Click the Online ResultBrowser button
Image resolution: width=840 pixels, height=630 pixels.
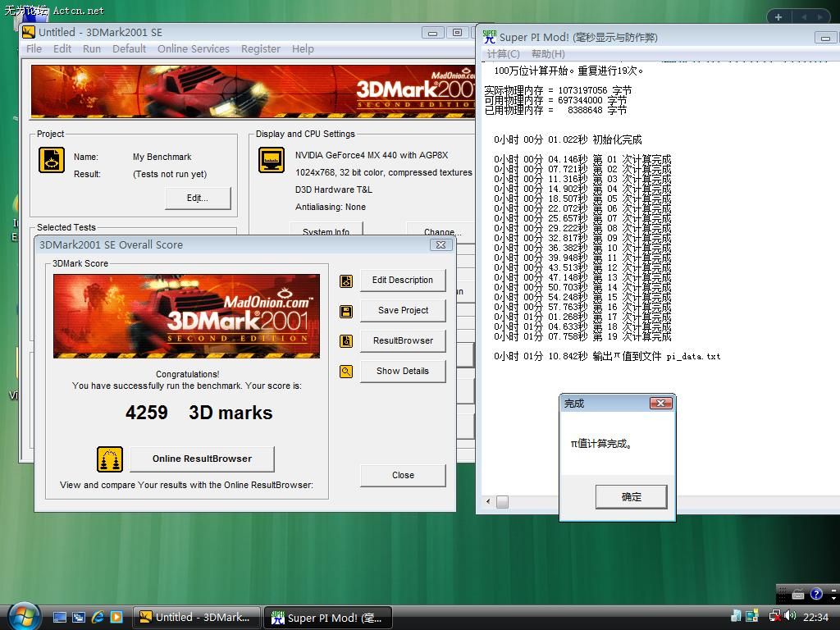[x=202, y=459]
